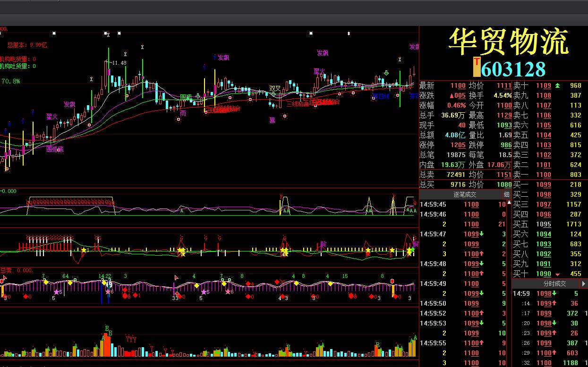Click the 买五 price 1095
Screen dimensions: 588x367
[x=543, y=224]
